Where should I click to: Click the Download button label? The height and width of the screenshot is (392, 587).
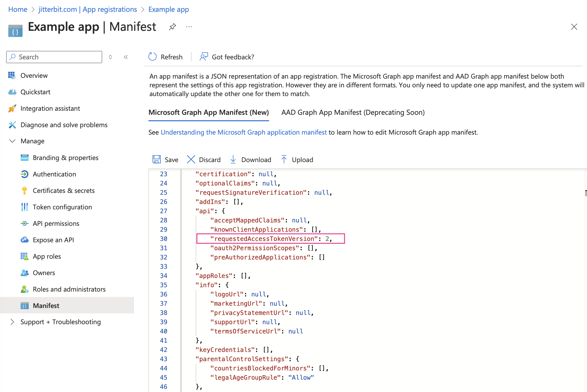256,160
